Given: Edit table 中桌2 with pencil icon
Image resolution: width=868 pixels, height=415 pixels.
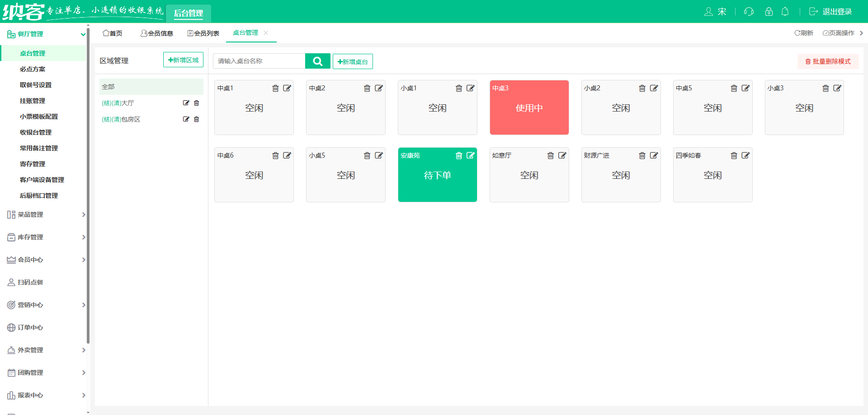Looking at the screenshot, I should coord(379,88).
